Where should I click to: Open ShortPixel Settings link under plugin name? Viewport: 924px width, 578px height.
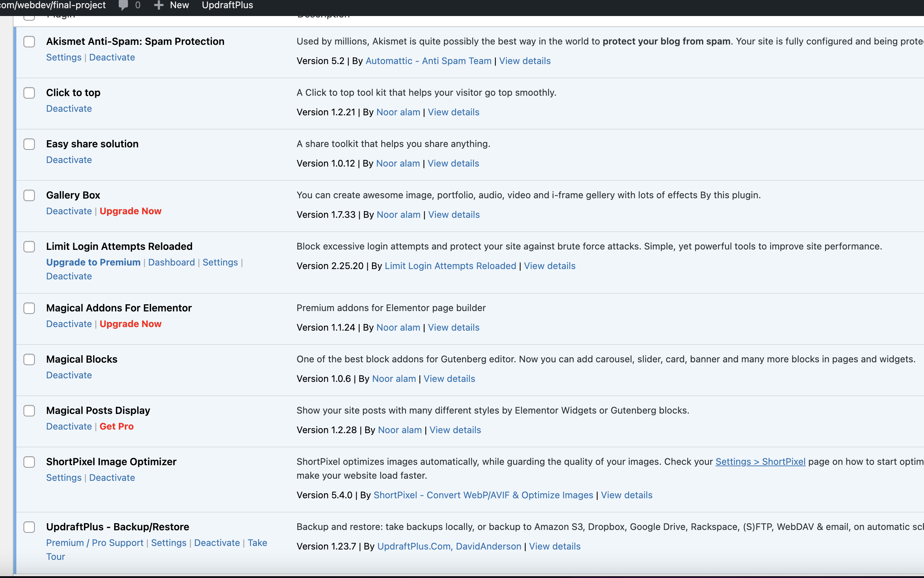coord(64,478)
